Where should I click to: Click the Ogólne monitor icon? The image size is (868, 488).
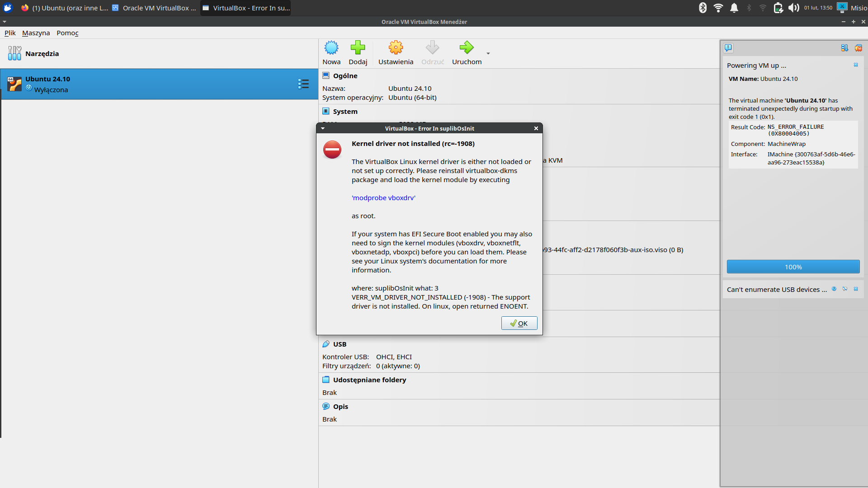pyautogui.click(x=326, y=75)
